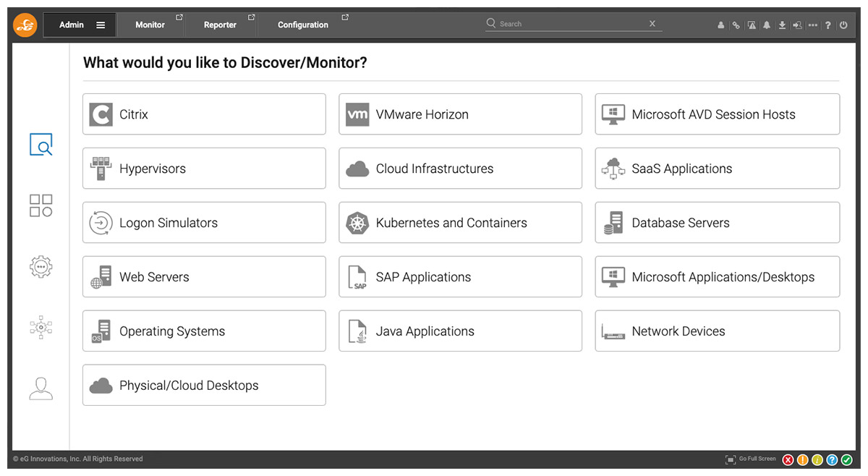Choose Kubernetes and Containers tile

[x=460, y=223]
